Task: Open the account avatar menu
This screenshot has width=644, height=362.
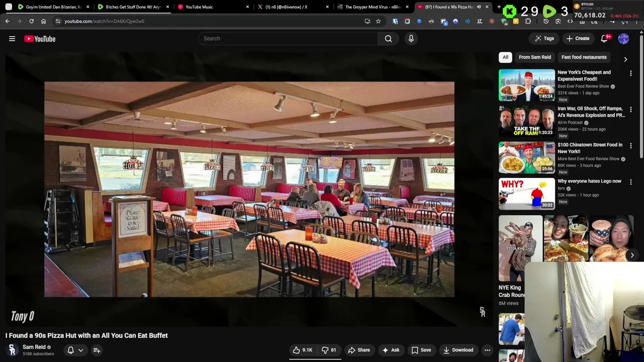Action: (x=623, y=39)
